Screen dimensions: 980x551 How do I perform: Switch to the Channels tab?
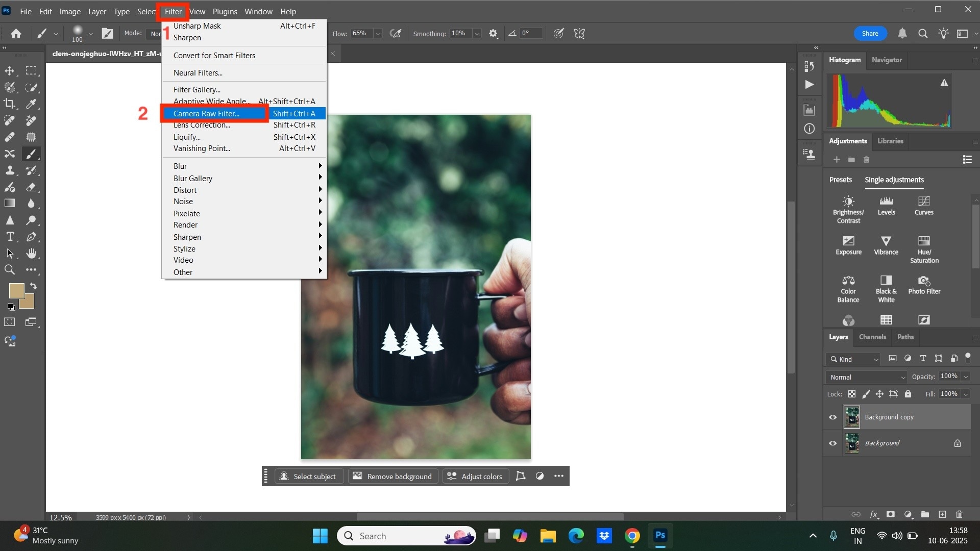pos(872,337)
